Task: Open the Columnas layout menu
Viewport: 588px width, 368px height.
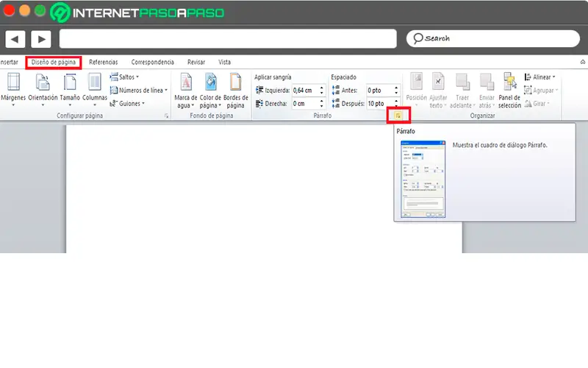Action: pos(95,90)
